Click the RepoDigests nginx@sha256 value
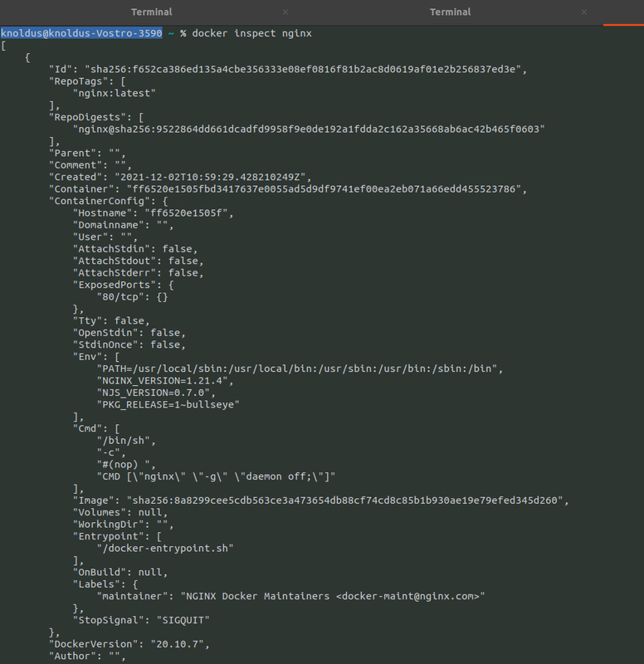 [x=309, y=129]
